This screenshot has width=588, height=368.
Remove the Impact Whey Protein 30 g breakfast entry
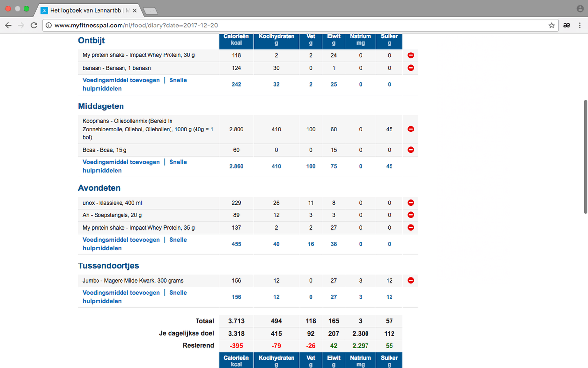[x=411, y=55]
